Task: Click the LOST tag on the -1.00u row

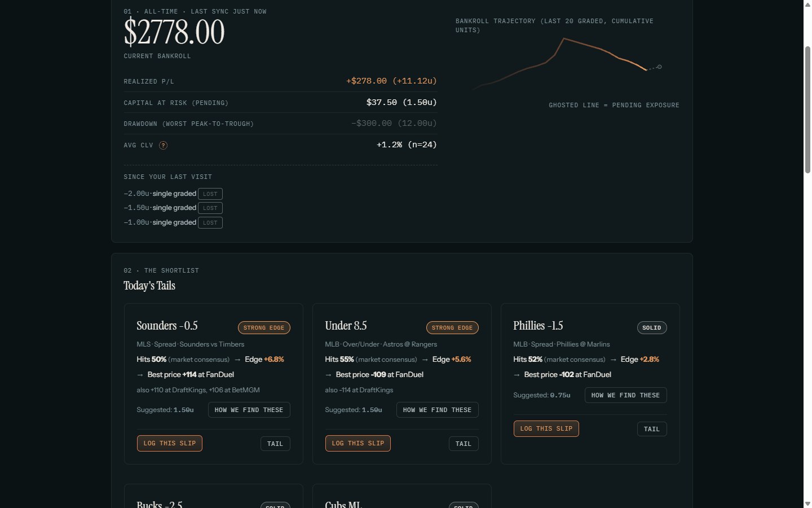Action: pyautogui.click(x=210, y=222)
